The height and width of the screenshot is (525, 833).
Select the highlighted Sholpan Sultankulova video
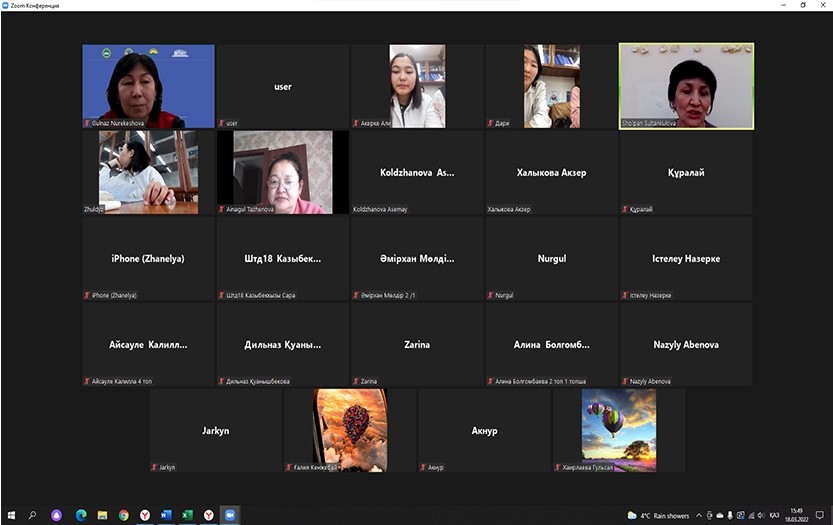[686, 85]
